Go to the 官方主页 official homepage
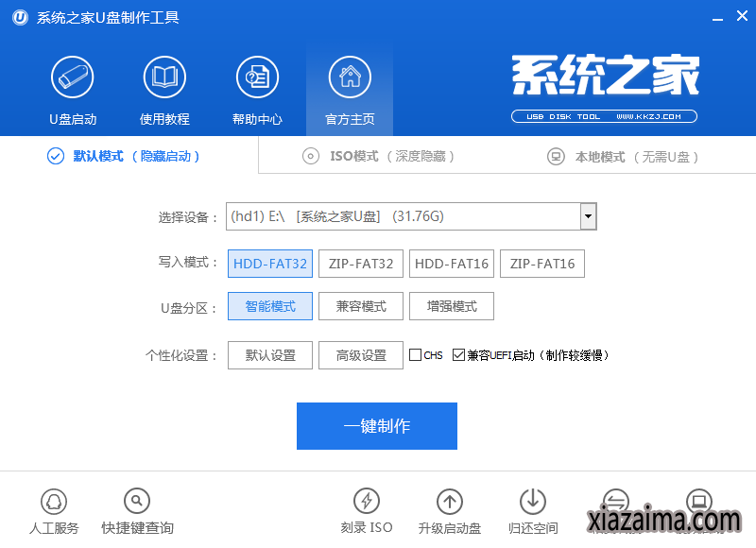756x548 pixels. pyautogui.click(x=350, y=91)
